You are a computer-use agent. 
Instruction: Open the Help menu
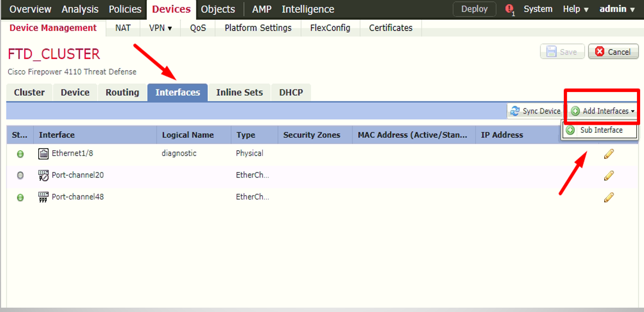coord(576,9)
